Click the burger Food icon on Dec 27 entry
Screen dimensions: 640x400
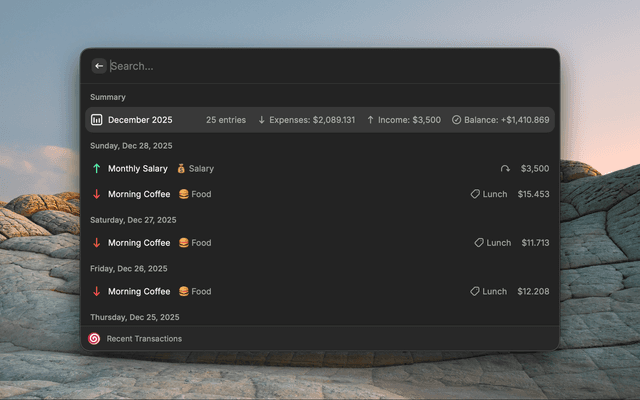[x=184, y=243]
